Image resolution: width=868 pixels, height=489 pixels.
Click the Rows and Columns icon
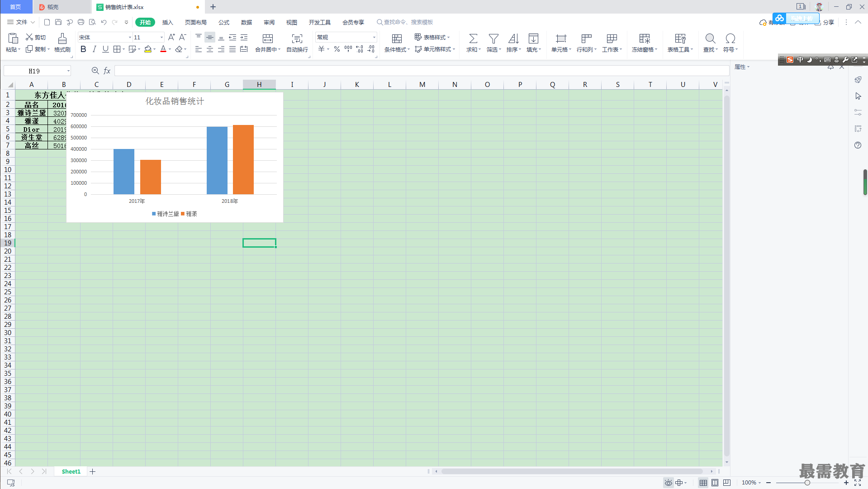click(587, 38)
